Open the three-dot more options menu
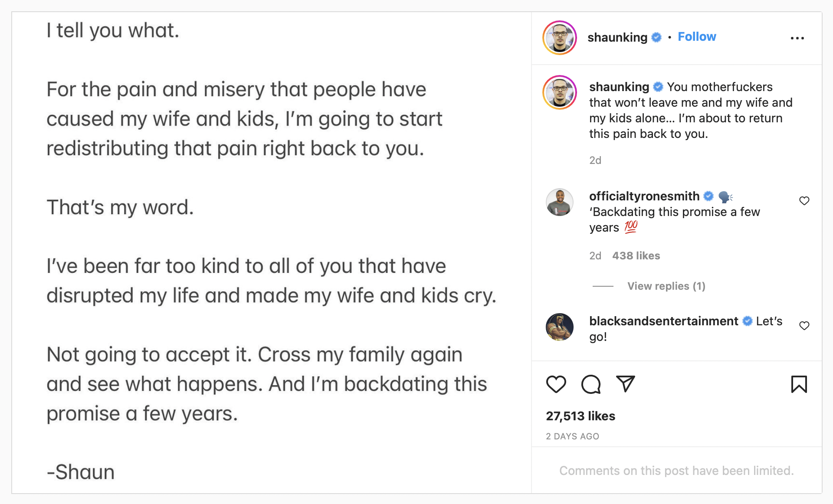The height and width of the screenshot is (504, 833). click(x=797, y=38)
